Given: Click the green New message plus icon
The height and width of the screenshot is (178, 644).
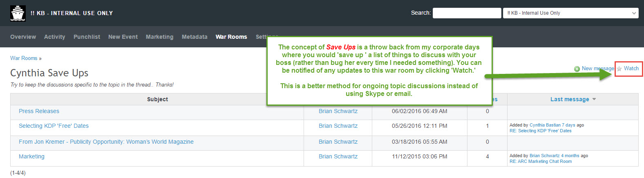Looking at the screenshot, I should 577,69.
